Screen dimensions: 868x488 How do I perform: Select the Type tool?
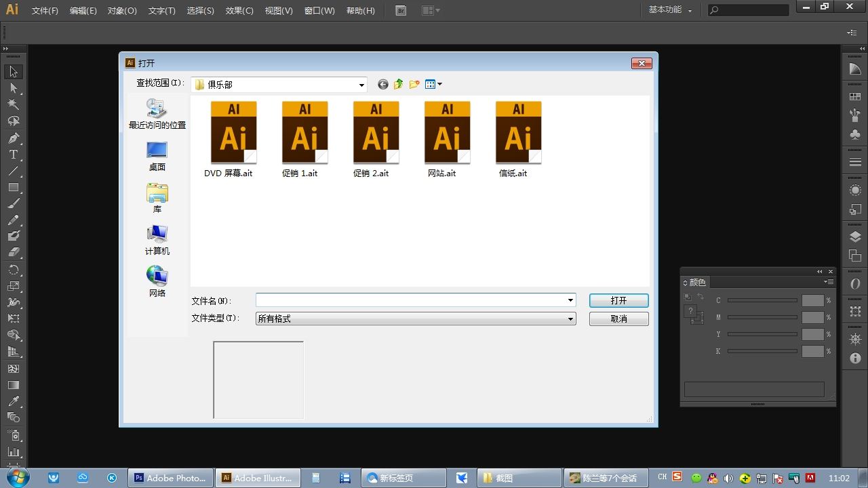[14, 155]
